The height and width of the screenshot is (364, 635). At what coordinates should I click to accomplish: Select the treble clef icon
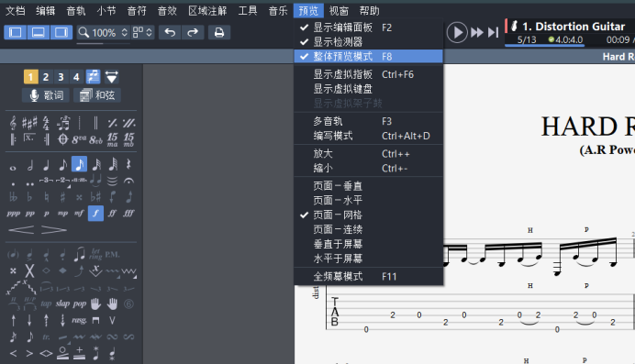point(13,123)
